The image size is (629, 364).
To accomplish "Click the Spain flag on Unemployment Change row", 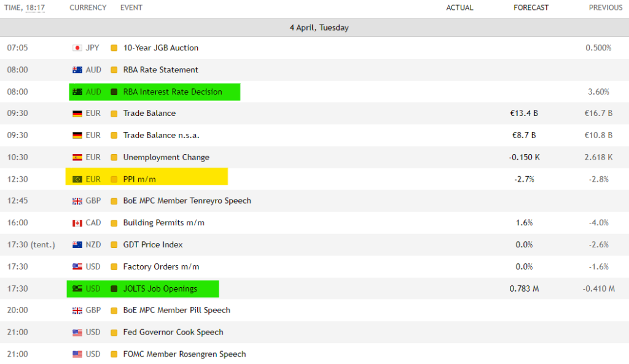I will (77, 157).
